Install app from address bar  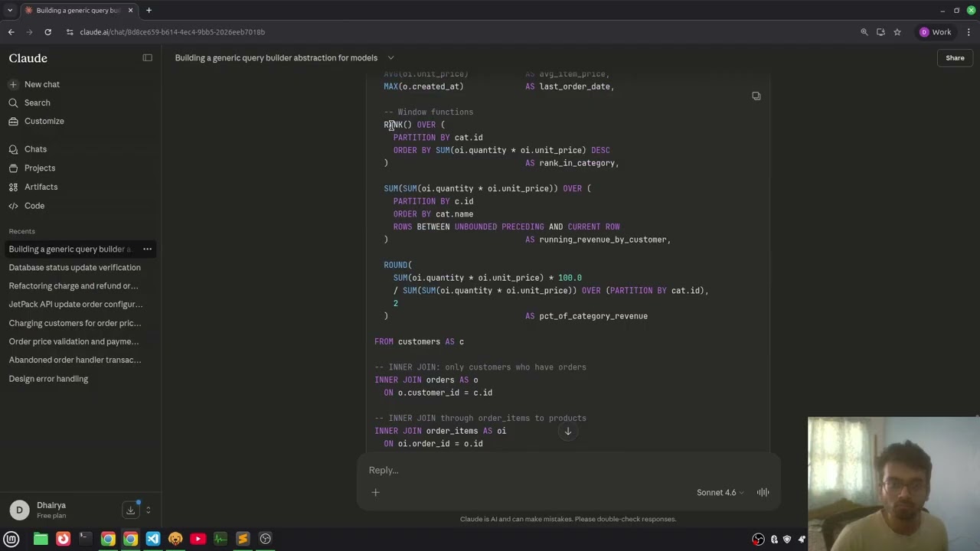(880, 32)
